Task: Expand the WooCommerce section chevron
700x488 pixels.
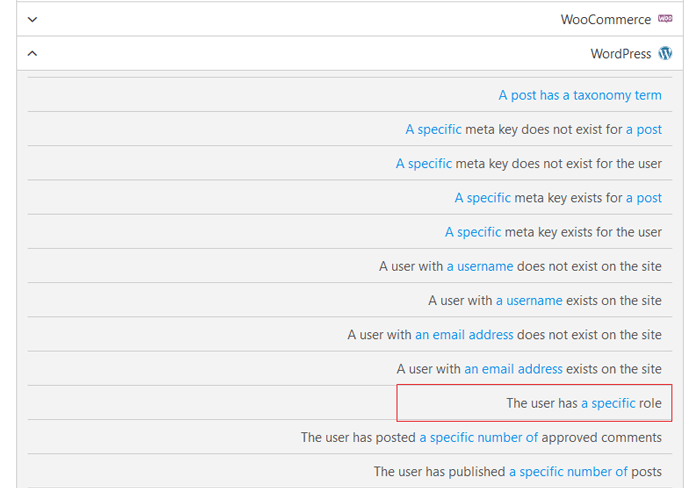Action: click(x=33, y=19)
